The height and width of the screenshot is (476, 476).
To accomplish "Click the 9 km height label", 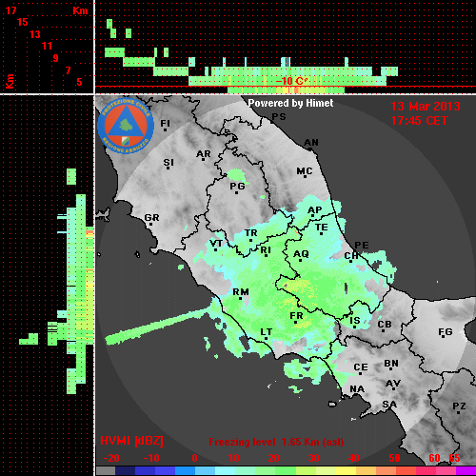I will (56, 58).
